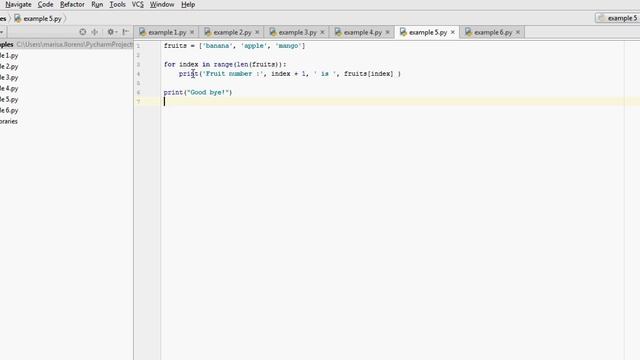The width and height of the screenshot is (640, 360).
Task: Switch to the example 1.py tab
Action: (x=167, y=32)
